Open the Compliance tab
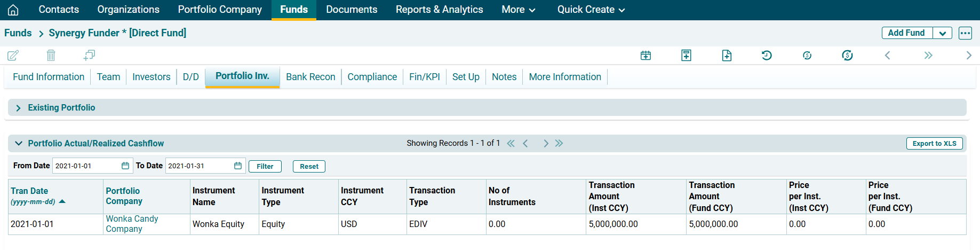Image resolution: width=980 pixels, height=250 pixels. coord(372,77)
